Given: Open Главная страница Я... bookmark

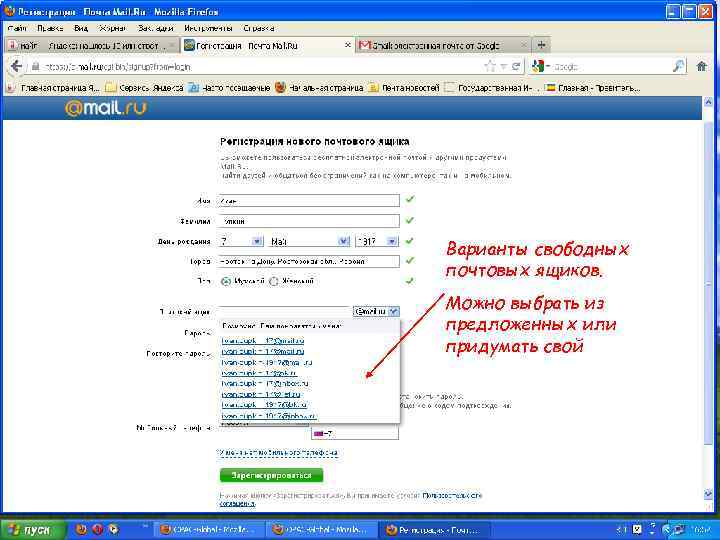Looking at the screenshot, I should tap(54, 88).
